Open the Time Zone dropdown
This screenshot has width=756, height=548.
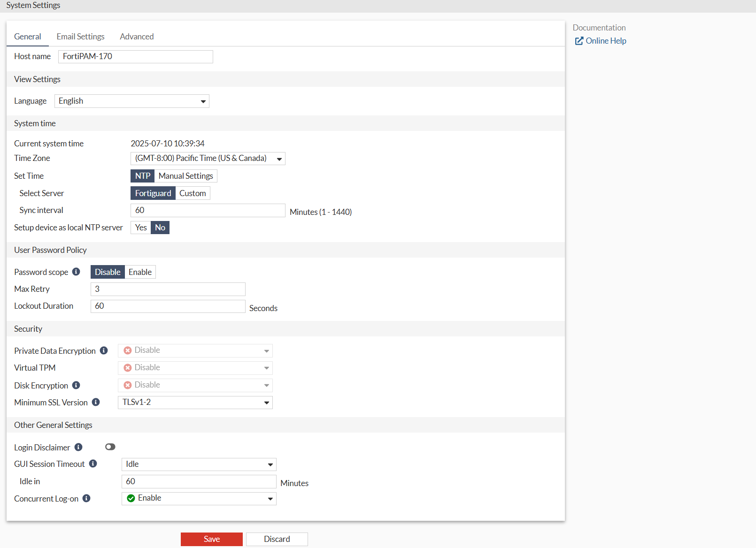pyautogui.click(x=208, y=158)
